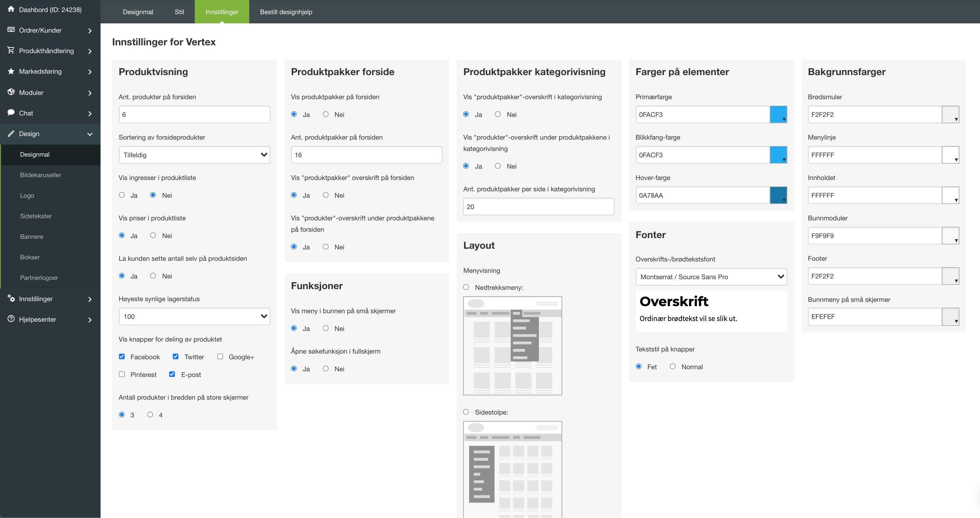This screenshot has width=980, height=518.
Task: Expand the Chat menu chevron
Action: 90,113
